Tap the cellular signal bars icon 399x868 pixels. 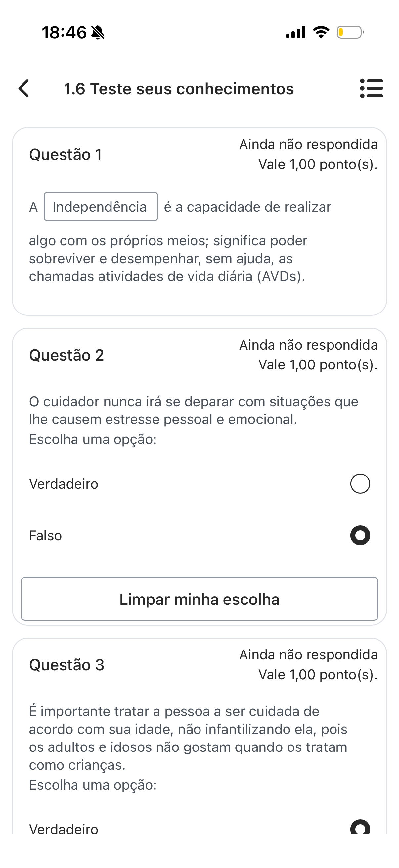[296, 32]
